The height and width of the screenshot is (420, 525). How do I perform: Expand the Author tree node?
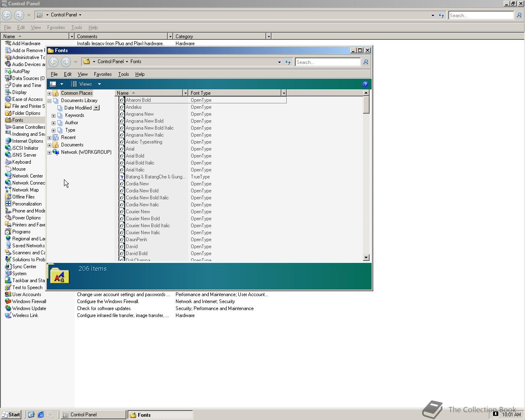coord(54,123)
